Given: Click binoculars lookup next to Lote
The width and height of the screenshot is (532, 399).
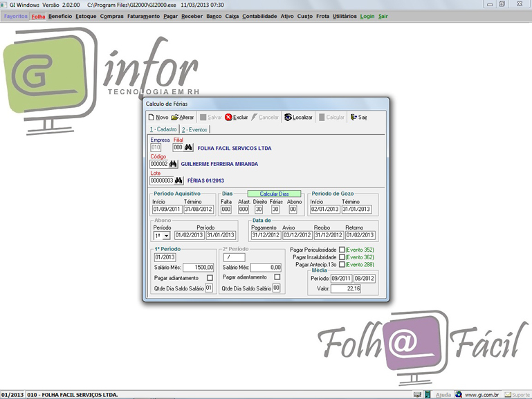Looking at the screenshot, I should (x=178, y=180).
